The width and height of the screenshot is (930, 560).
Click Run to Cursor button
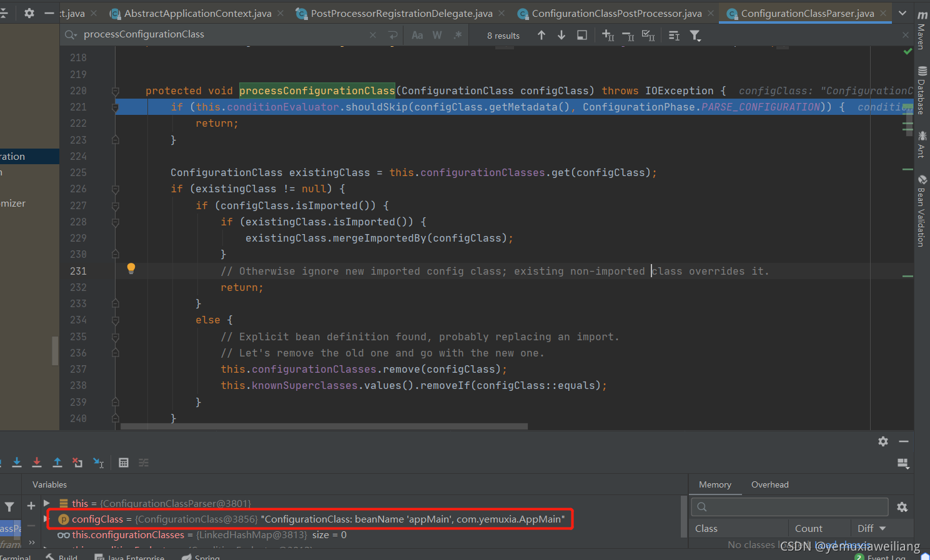99,463
